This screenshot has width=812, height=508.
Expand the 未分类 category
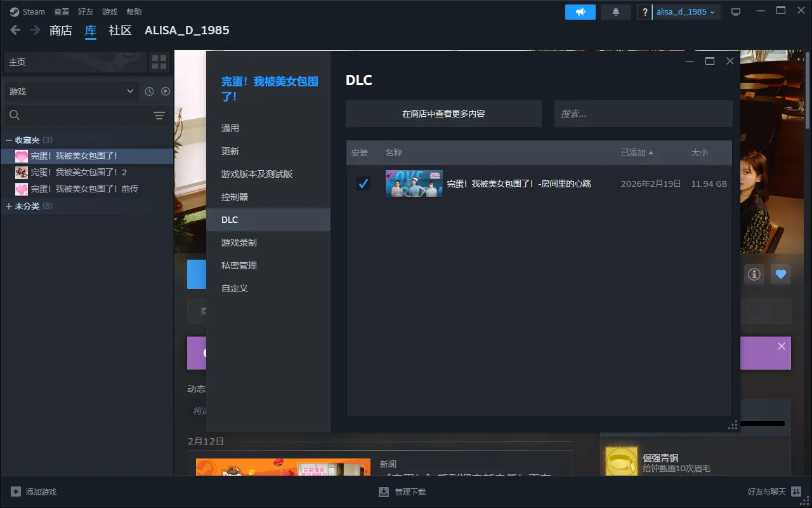[9, 206]
